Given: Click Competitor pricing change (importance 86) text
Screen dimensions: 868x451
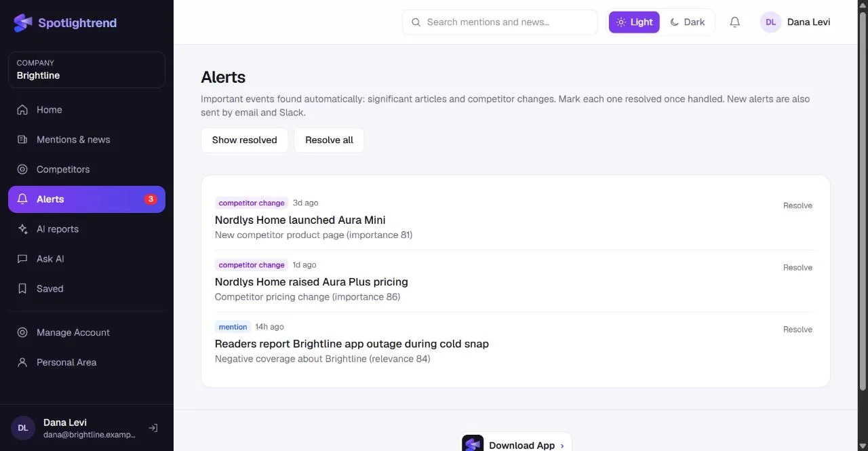Looking at the screenshot, I should (x=307, y=297).
